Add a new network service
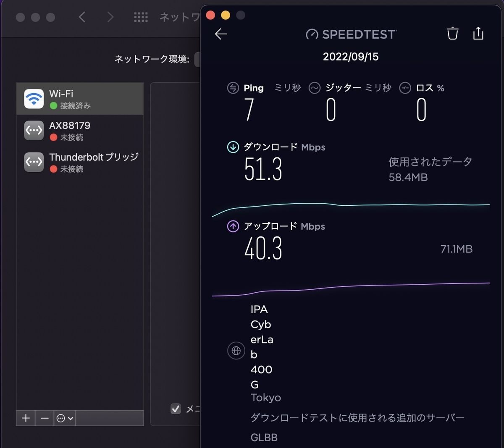Image resolution: width=504 pixels, height=448 pixels. tap(26, 418)
